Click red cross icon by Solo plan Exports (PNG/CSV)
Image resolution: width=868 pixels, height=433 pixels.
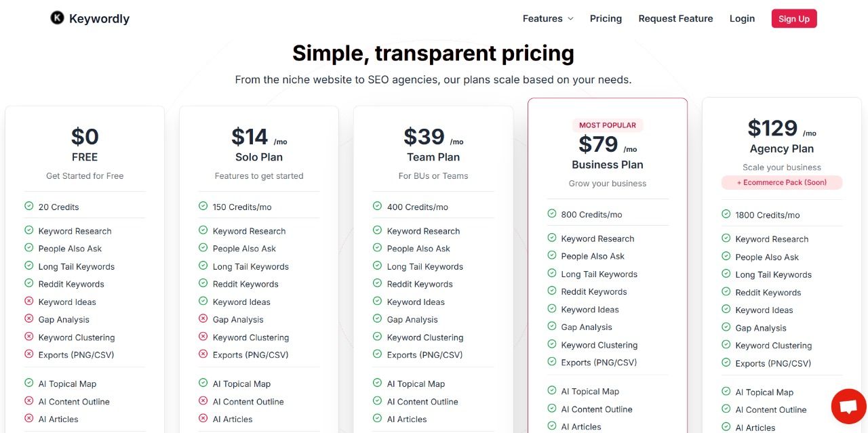pyautogui.click(x=203, y=354)
